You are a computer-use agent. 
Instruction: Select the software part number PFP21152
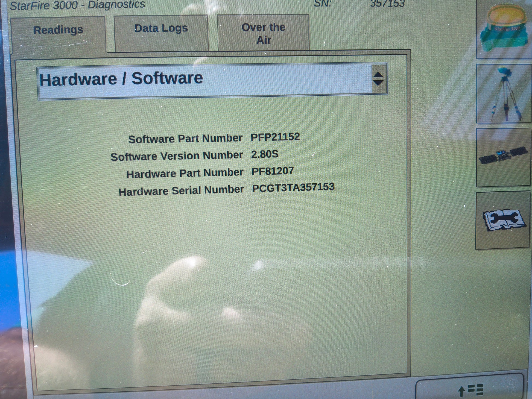point(275,137)
